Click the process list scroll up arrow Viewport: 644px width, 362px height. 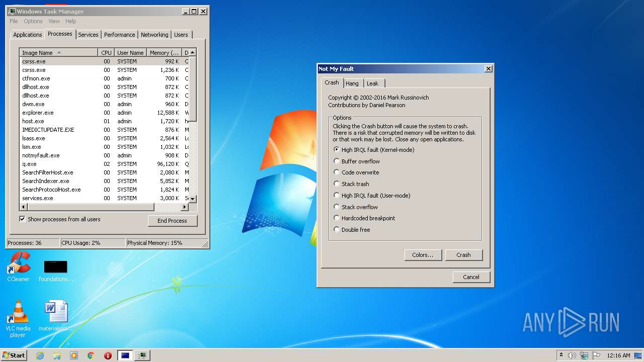coord(192,52)
